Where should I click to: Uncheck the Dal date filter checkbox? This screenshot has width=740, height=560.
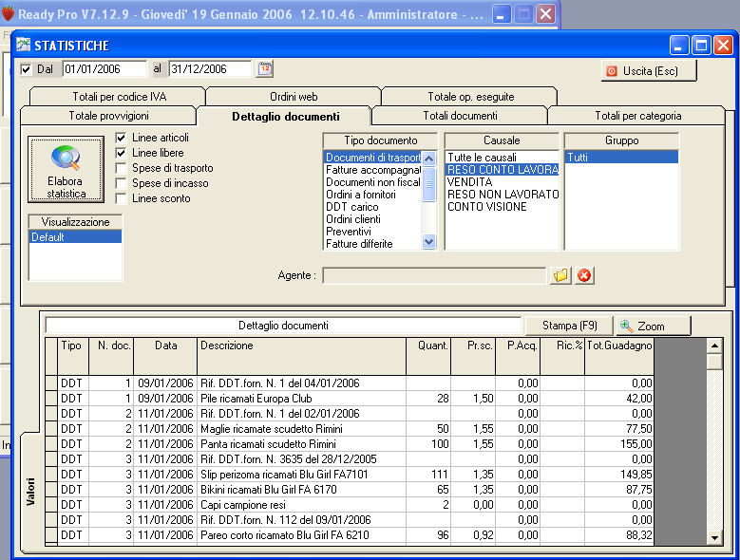[26, 69]
